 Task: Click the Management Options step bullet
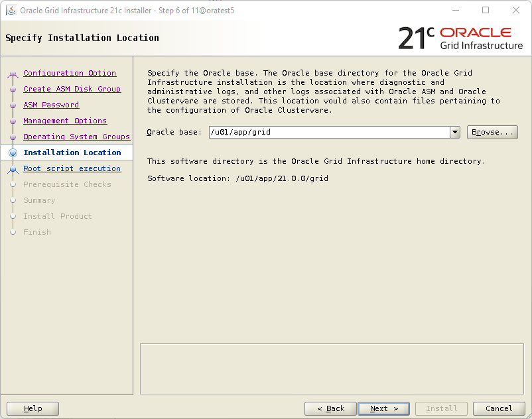[x=13, y=121]
